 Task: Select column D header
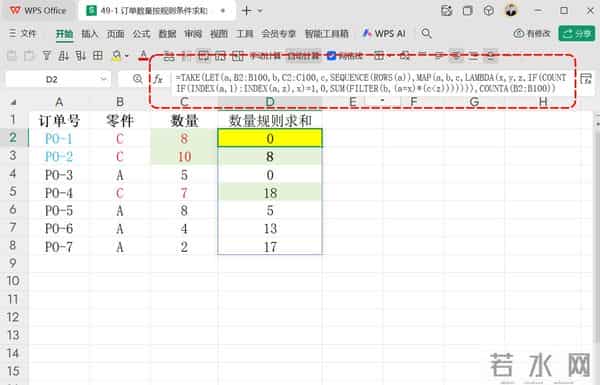pos(270,102)
